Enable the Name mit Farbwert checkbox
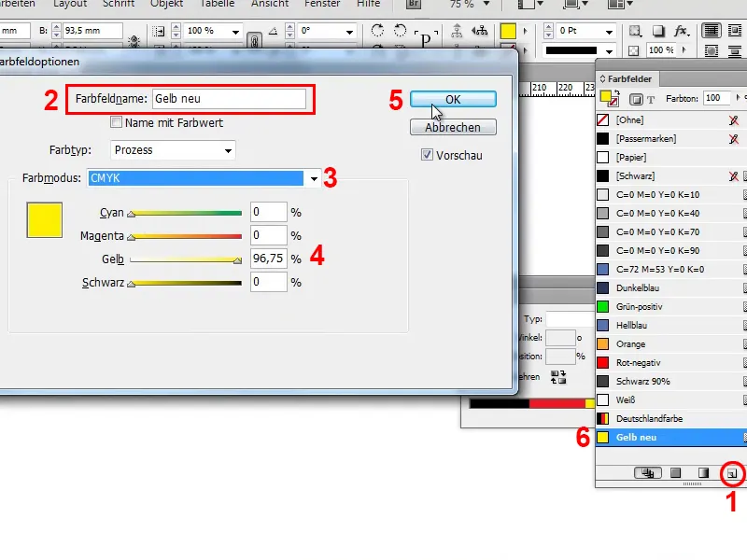Image resolution: width=747 pixels, height=560 pixels. point(117,122)
